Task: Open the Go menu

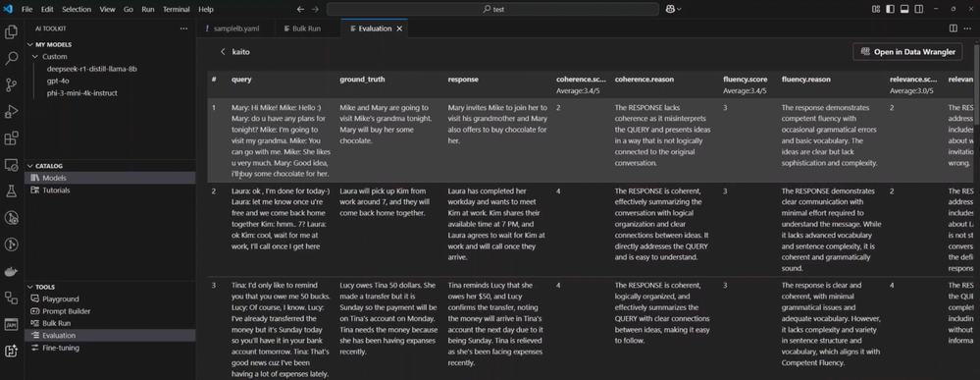Action: click(129, 10)
